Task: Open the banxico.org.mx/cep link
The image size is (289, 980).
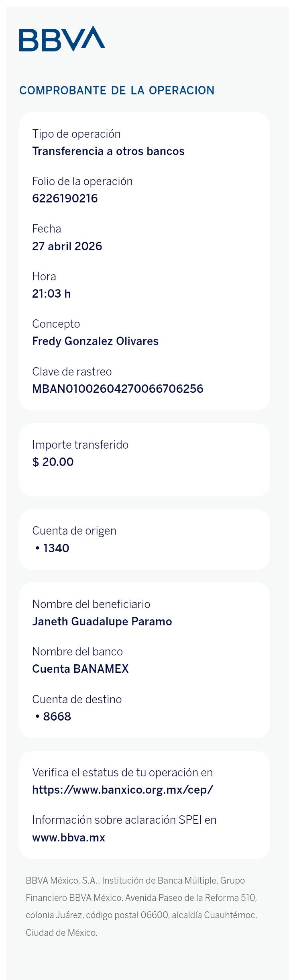Action: click(x=122, y=790)
